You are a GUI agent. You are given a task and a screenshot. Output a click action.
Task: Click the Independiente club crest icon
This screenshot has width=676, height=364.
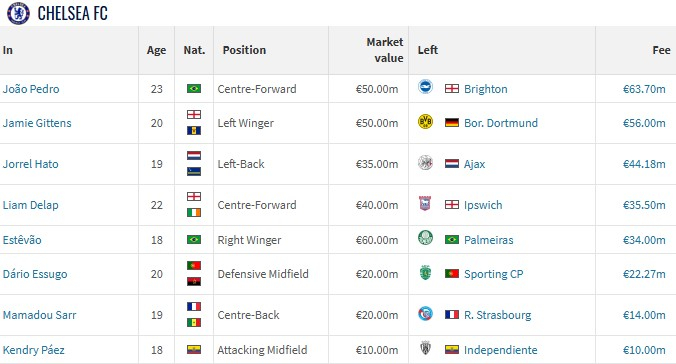pyautogui.click(x=426, y=348)
